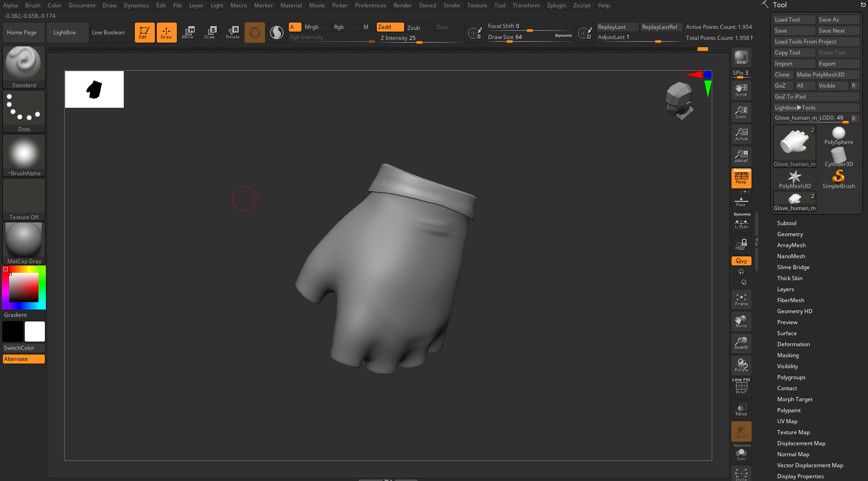The image size is (868, 481).
Task: Expand the Deformation section
Action: coord(793,344)
